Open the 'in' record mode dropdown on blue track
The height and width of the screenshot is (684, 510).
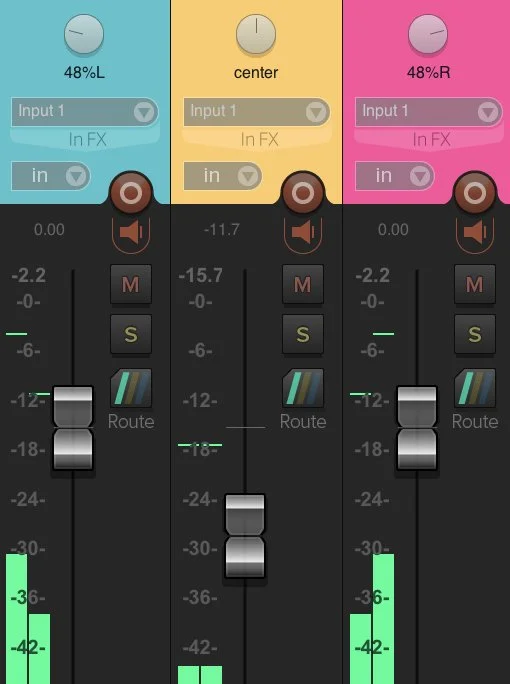51,176
